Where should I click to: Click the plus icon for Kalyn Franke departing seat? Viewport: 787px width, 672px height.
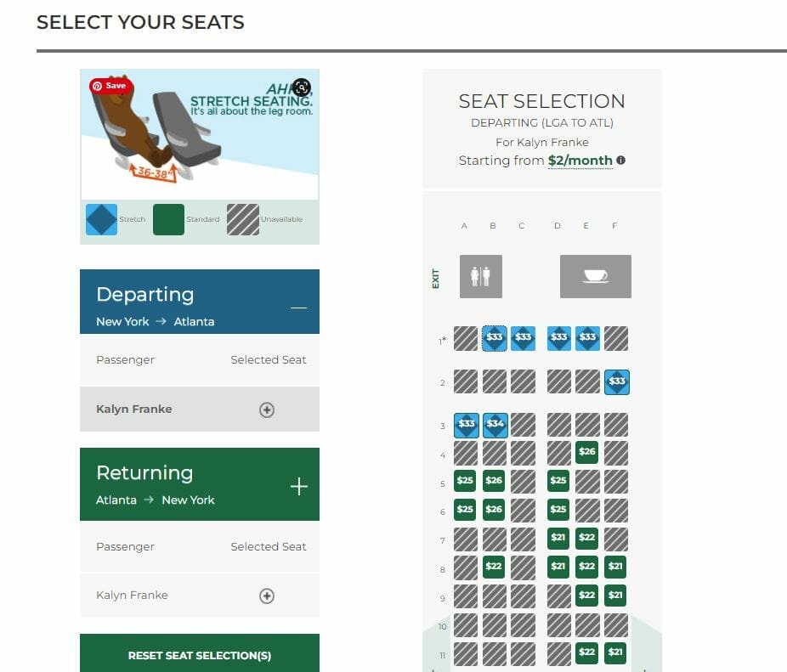tap(267, 409)
